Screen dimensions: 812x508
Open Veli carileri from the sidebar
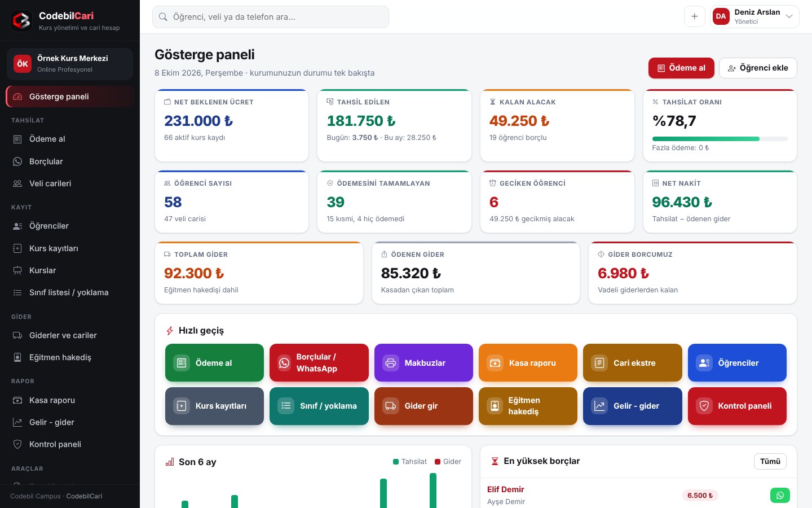pyautogui.click(x=70, y=183)
